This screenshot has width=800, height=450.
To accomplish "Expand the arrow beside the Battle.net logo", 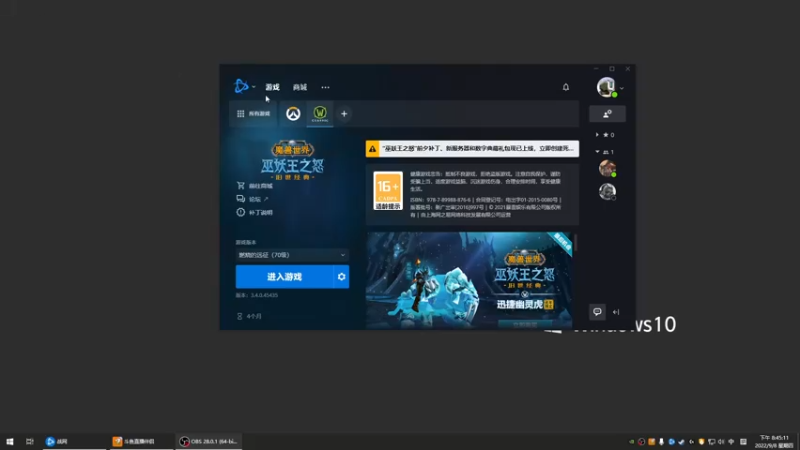I will tap(254, 87).
